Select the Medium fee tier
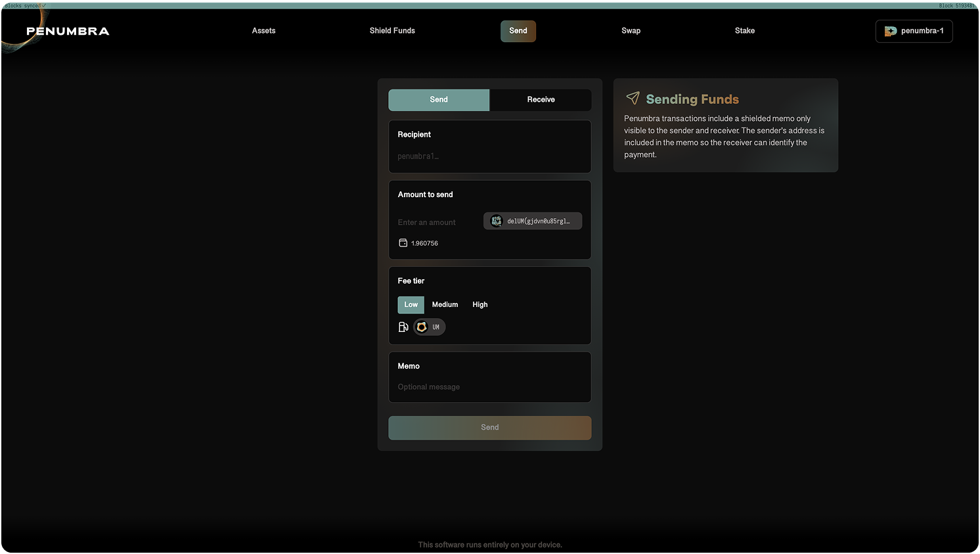The width and height of the screenshot is (980, 554). [445, 304]
